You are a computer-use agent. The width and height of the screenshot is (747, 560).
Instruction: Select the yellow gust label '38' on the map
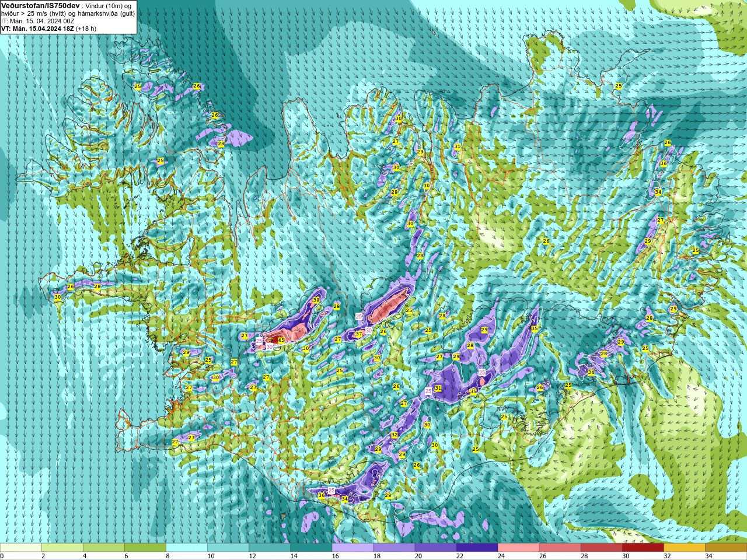316,300
